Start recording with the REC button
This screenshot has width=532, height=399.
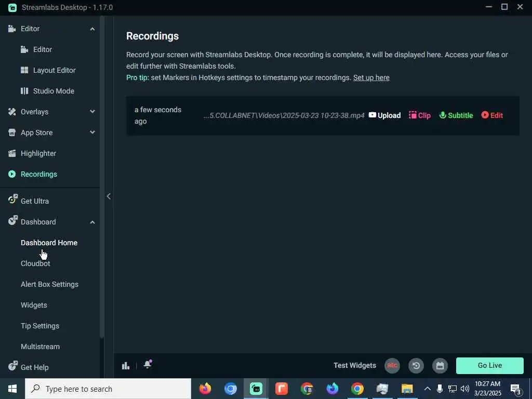[392, 366]
